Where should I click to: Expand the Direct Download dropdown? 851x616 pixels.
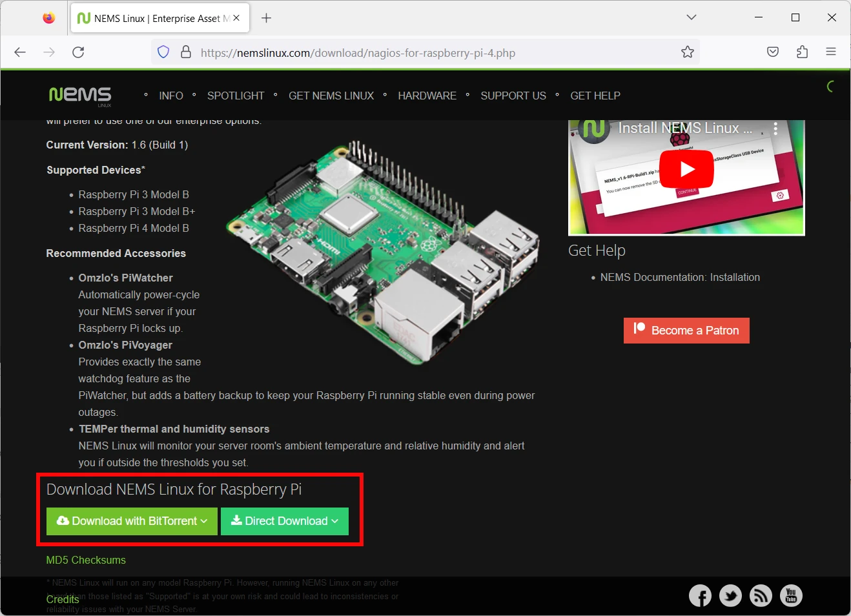pyautogui.click(x=285, y=521)
